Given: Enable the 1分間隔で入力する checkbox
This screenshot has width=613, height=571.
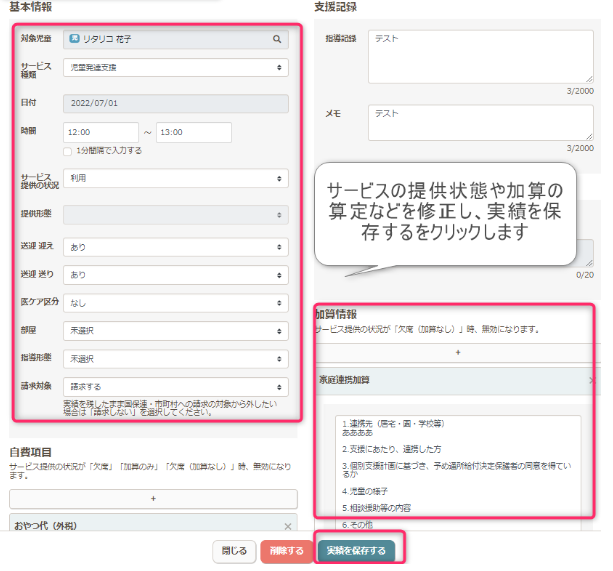Looking at the screenshot, I should pyautogui.click(x=67, y=151).
